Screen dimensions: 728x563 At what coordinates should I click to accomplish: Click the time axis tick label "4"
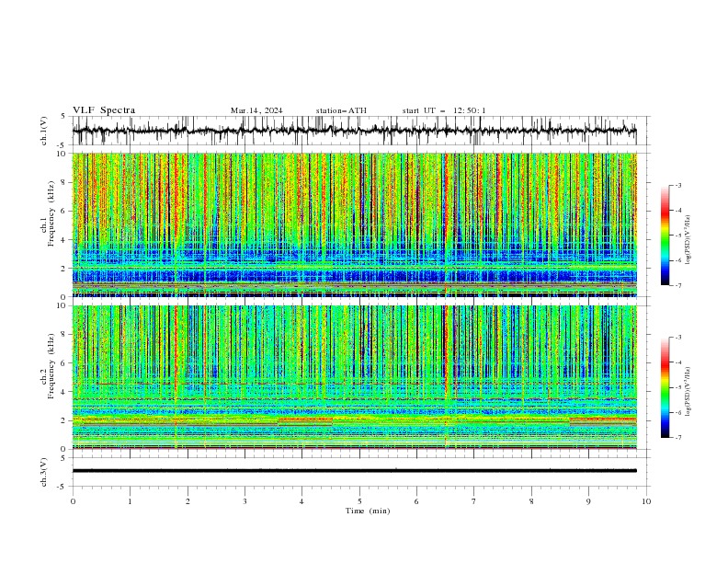pyautogui.click(x=301, y=501)
